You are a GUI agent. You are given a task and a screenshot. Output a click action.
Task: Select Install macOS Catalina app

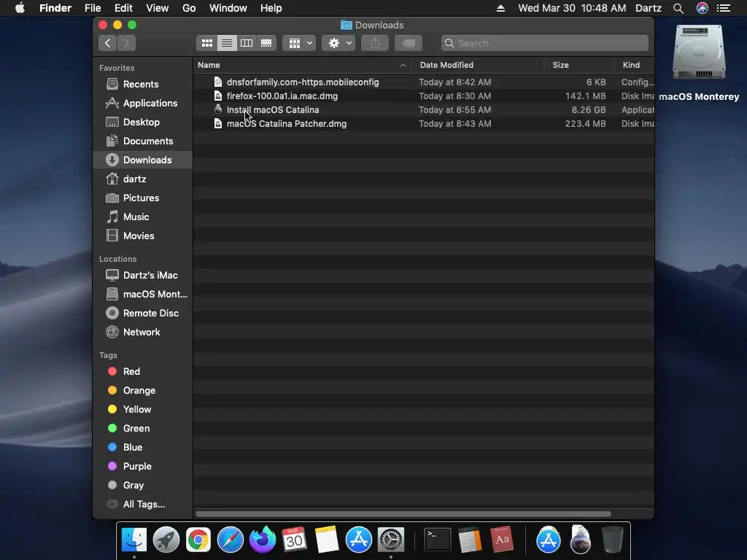(x=424, y=109)
